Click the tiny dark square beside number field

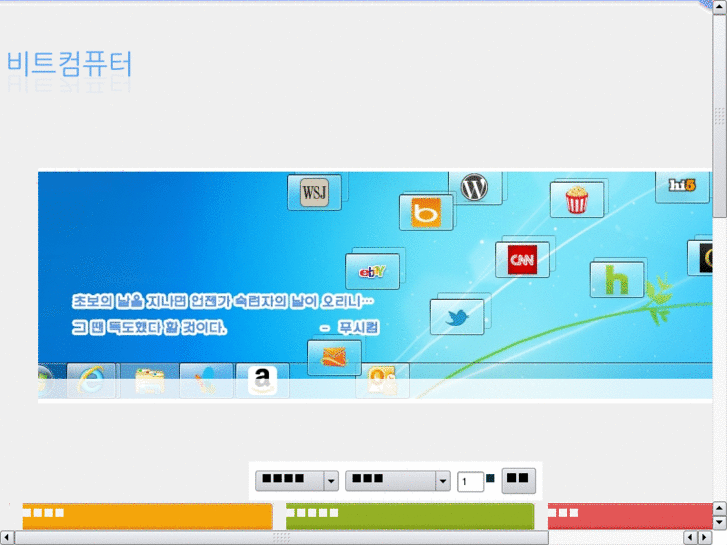tap(490, 478)
